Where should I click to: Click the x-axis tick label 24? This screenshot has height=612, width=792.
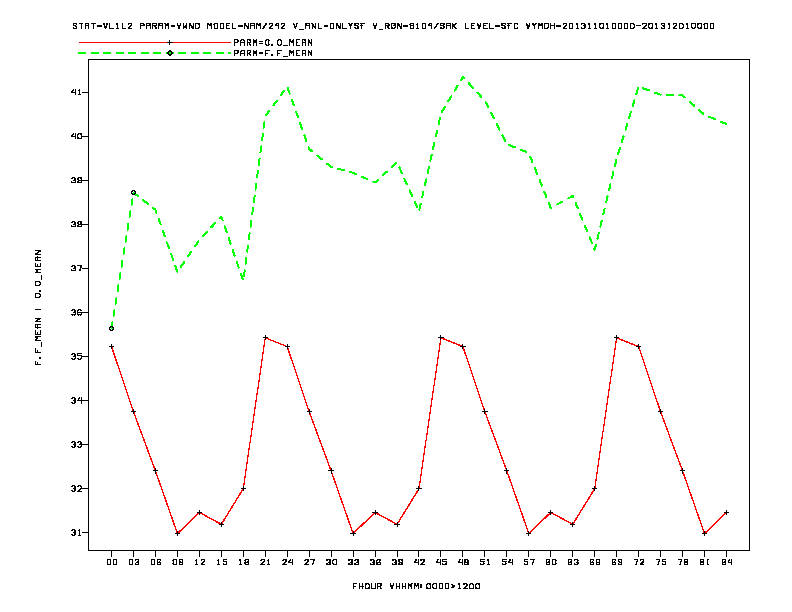coord(287,562)
